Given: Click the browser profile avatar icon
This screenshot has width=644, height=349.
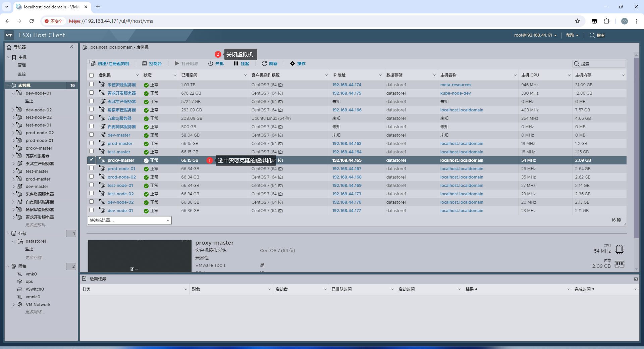Looking at the screenshot, I should (624, 21).
